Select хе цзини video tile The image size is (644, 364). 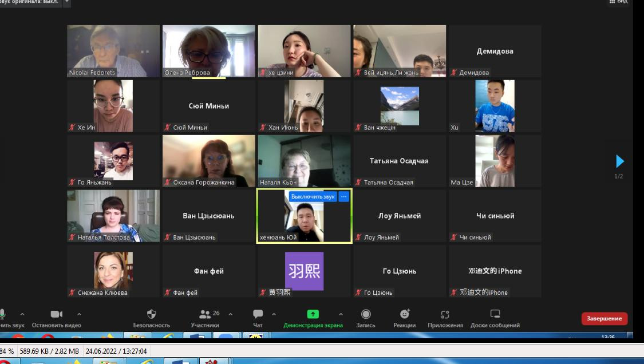coord(305,51)
